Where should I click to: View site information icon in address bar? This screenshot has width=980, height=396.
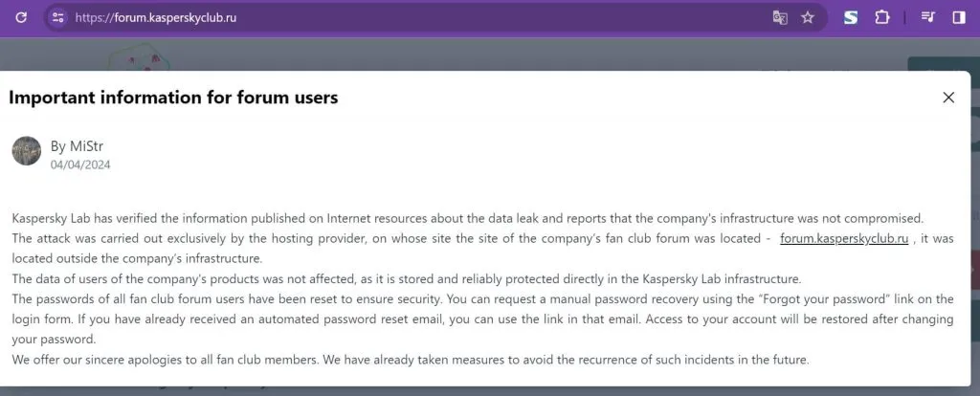click(57, 17)
